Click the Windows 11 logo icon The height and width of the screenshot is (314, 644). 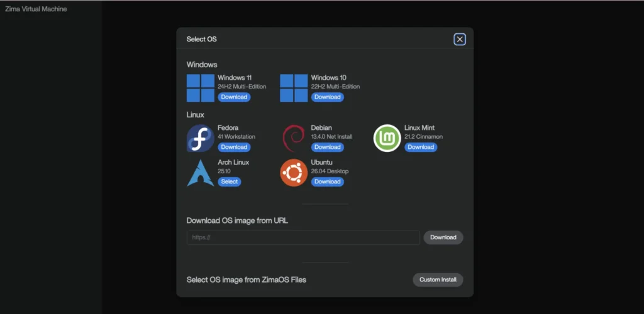(201, 88)
